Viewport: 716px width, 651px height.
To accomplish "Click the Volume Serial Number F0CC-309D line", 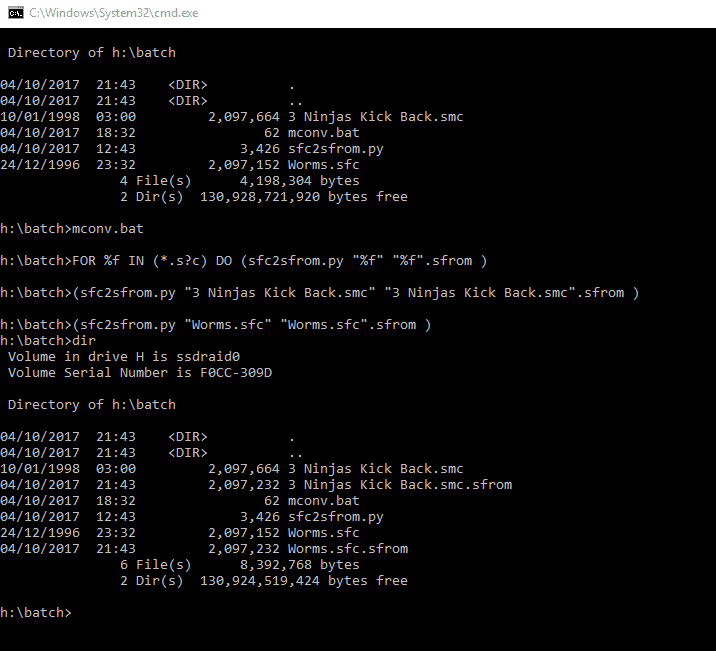I will (140, 373).
